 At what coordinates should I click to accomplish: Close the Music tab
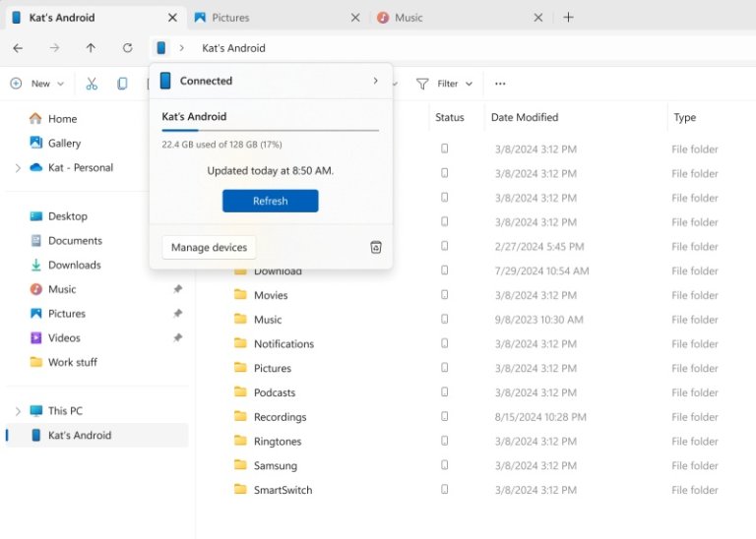click(538, 18)
